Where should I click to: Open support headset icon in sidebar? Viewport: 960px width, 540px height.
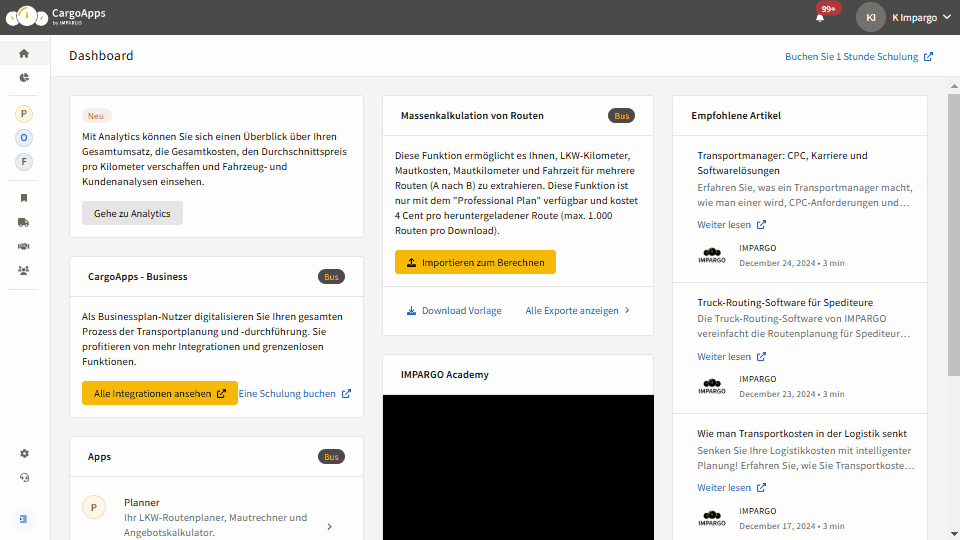click(24, 478)
